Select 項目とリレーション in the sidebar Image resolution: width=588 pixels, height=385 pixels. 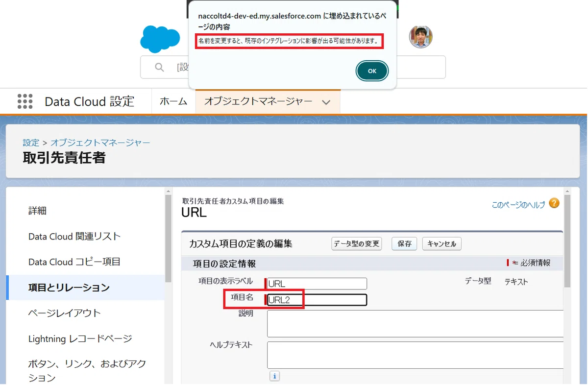tap(85, 288)
